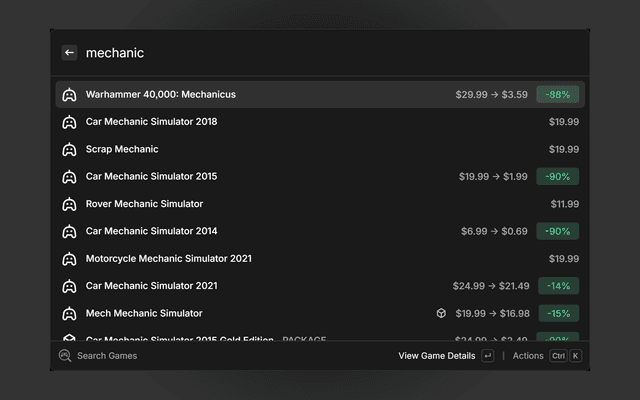Click the -14% discount badge
The image size is (640, 400).
pos(558,286)
